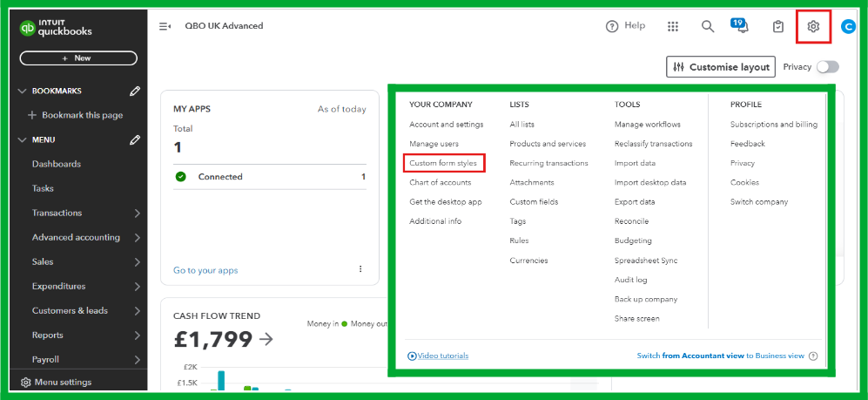Click info icon beside Business view switch
Image resolution: width=868 pixels, height=400 pixels.
tap(812, 356)
